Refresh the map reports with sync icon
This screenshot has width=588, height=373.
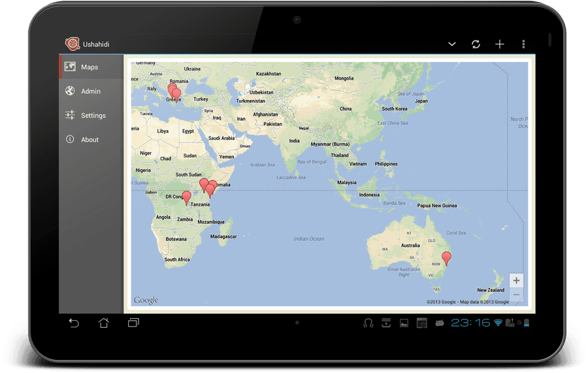476,44
